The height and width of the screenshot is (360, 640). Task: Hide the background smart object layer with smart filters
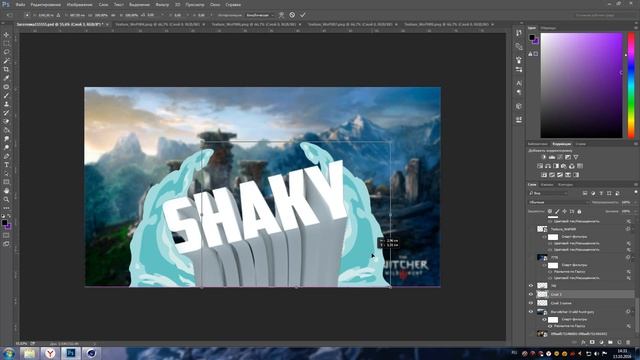[531, 312]
